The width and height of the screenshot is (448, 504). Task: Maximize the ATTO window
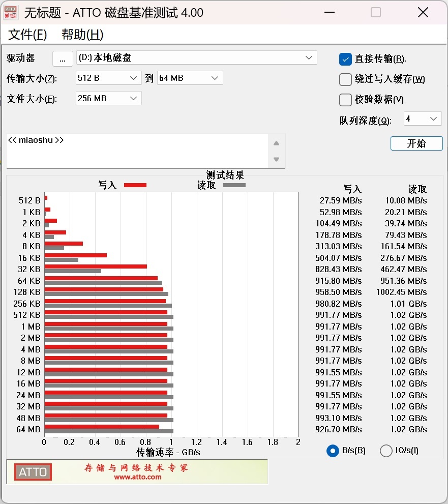[x=376, y=13]
